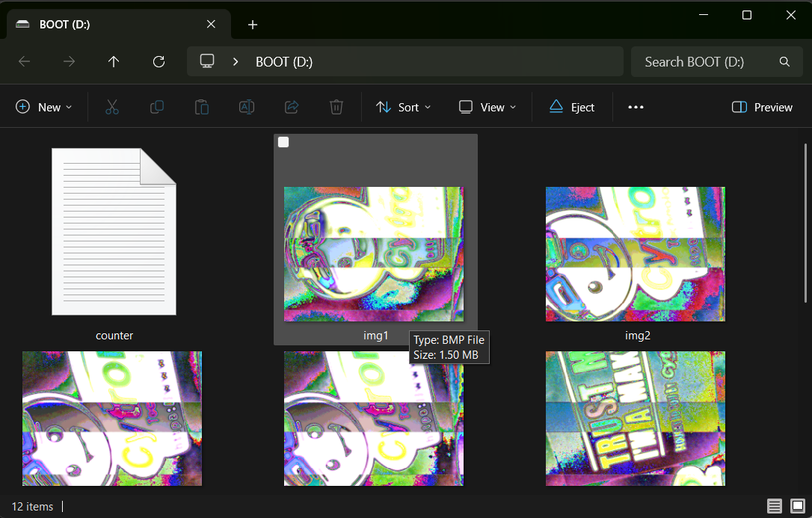Tick the selection checkbox on img1
Image resolution: width=812 pixels, height=518 pixels.
(x=283, y=142)
